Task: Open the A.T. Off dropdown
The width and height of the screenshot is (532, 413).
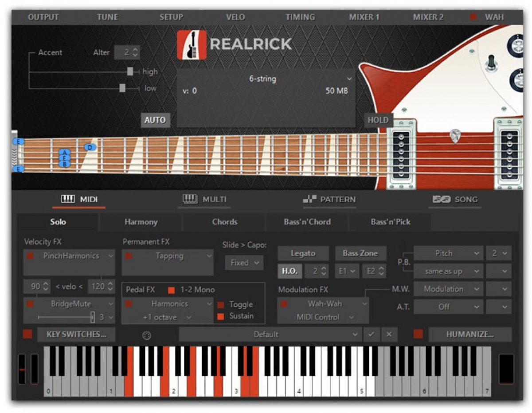Action: click(x=448, y=307)
